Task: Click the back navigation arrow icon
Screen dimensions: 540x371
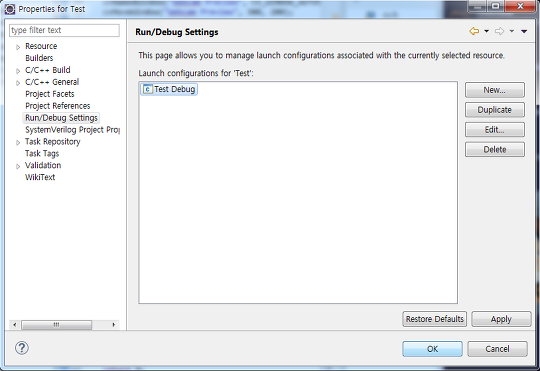Action: click(474, 31)
